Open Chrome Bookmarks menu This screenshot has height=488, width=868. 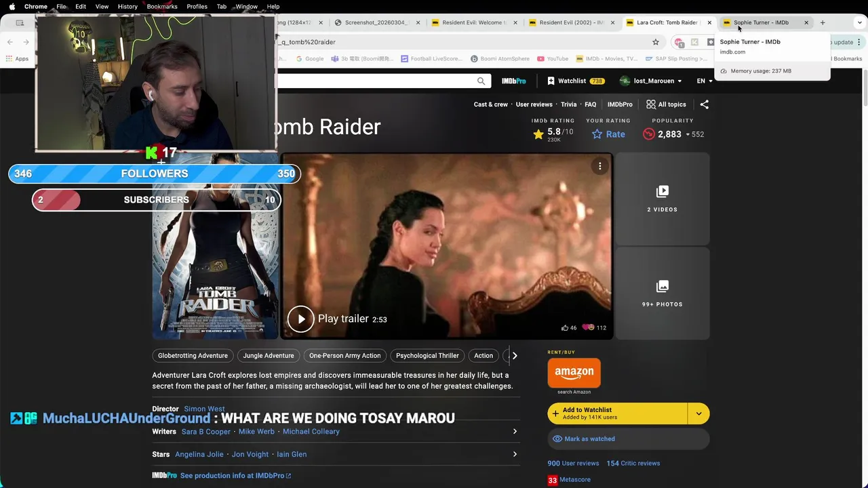point(162,6)
